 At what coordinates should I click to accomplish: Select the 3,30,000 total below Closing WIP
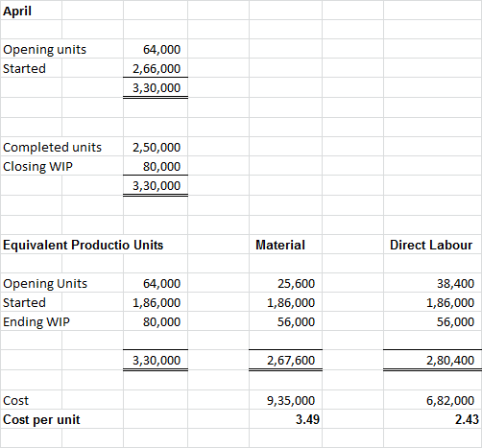tap(157, 185)
